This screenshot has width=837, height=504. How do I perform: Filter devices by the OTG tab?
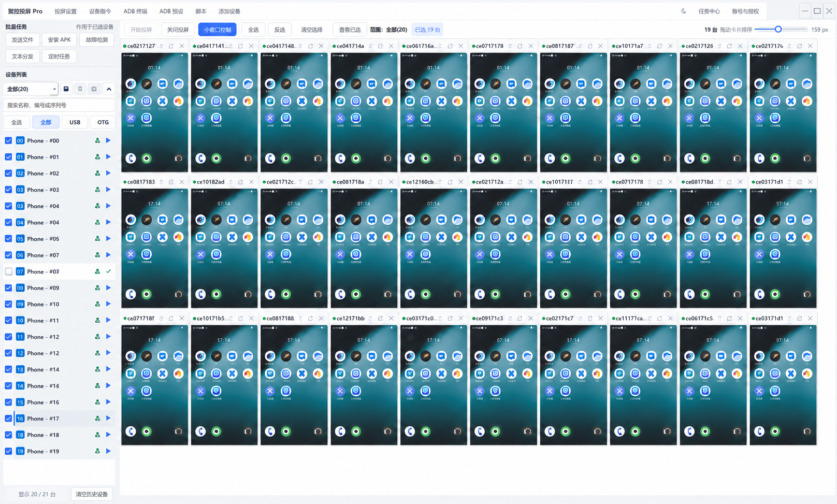[x=103, y=122]
